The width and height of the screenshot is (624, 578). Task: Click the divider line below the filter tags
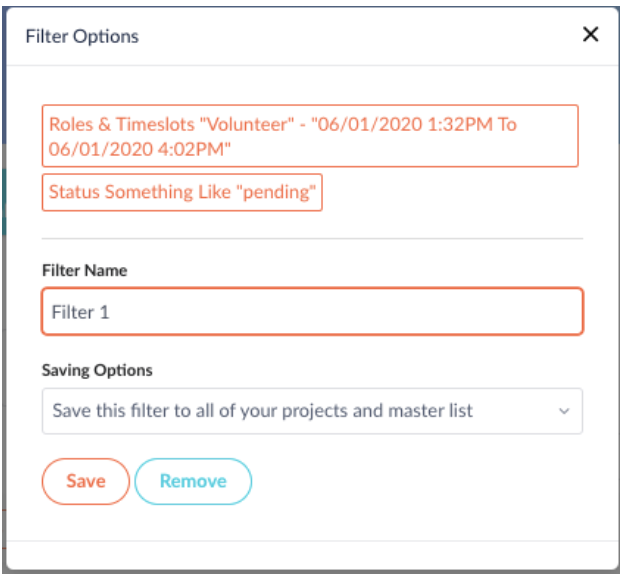[x=312, y=239]
